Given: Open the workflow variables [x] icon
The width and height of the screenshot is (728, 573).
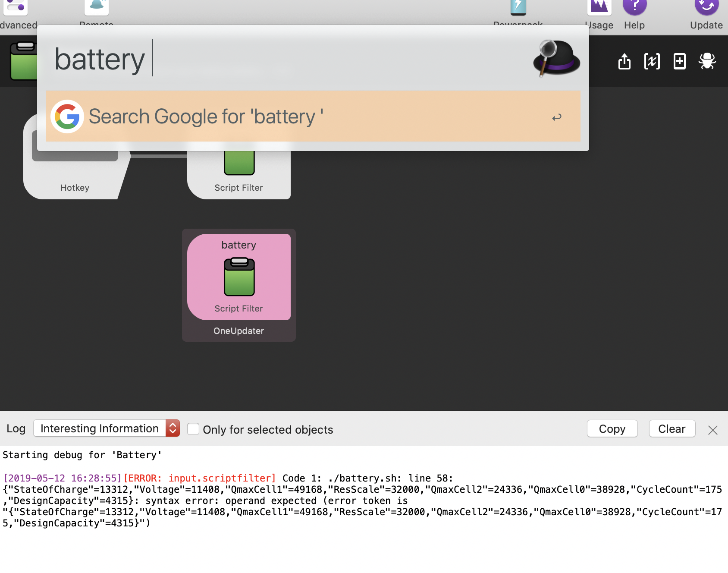Looking at the screenshot, I should [652, 61].
